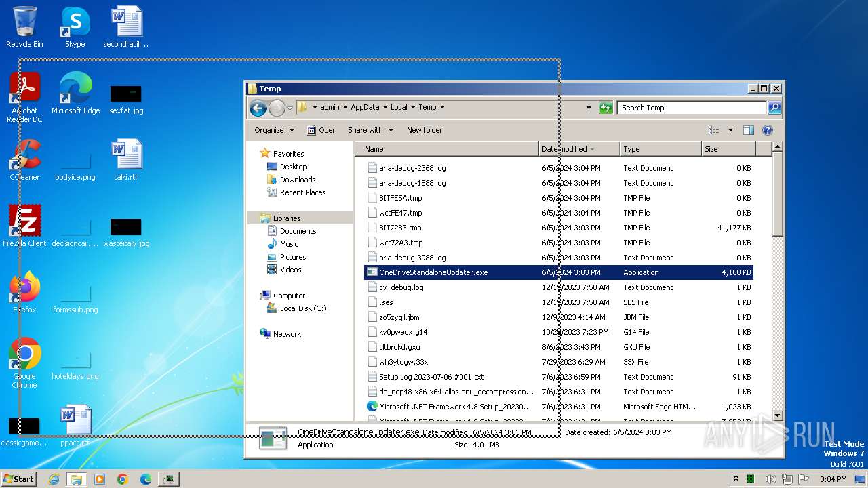
Task: Open the Skype desktop shortcut
Action: 75,27
